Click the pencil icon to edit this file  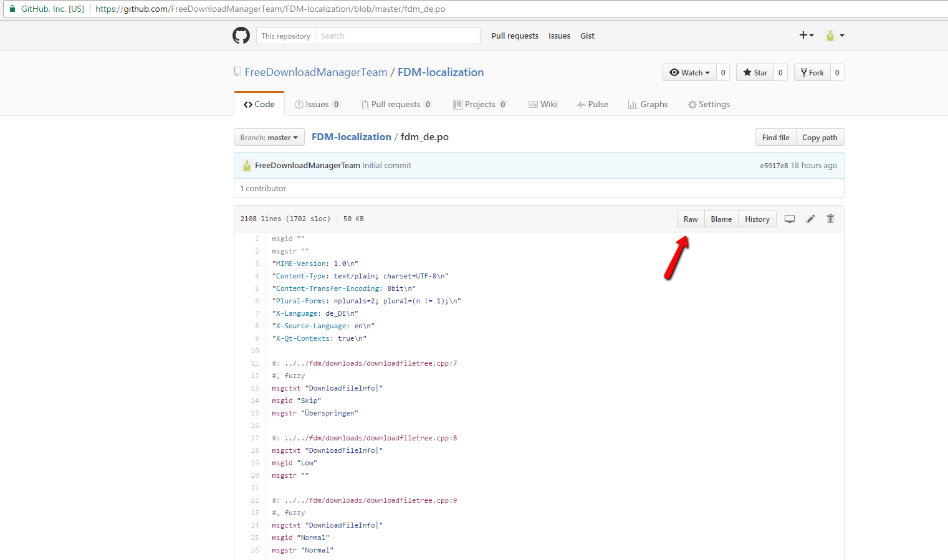point(810,219)
